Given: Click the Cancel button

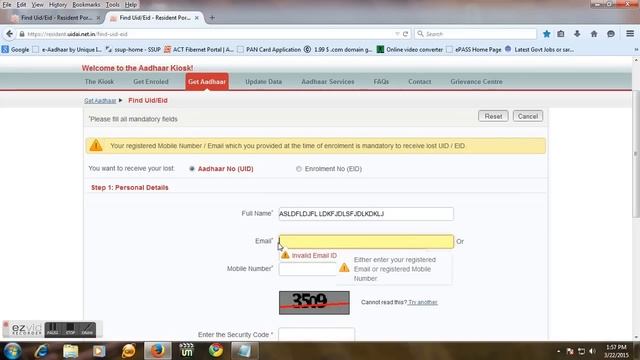Looking at the screenshot, I should [x=528, y=116].
